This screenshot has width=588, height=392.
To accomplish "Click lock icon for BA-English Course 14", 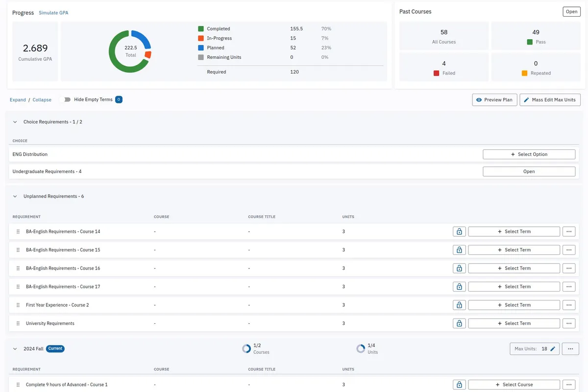I will pos(459,232).
